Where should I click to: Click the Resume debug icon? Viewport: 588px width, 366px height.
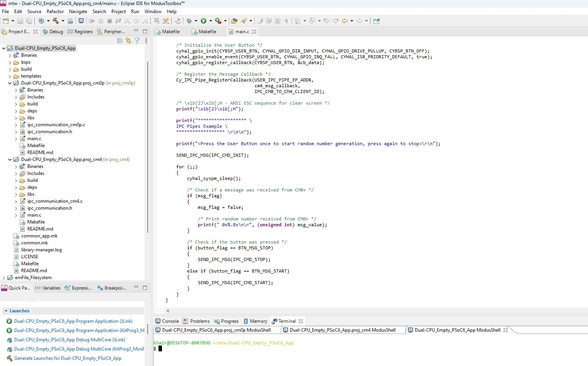[x=92, y=21]
